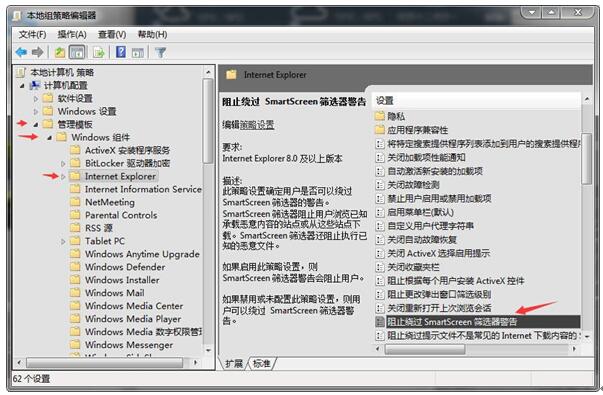Click the Forward arrow toolbar icon
Viewport: 603px width, 395px height.
coord(37,52)
